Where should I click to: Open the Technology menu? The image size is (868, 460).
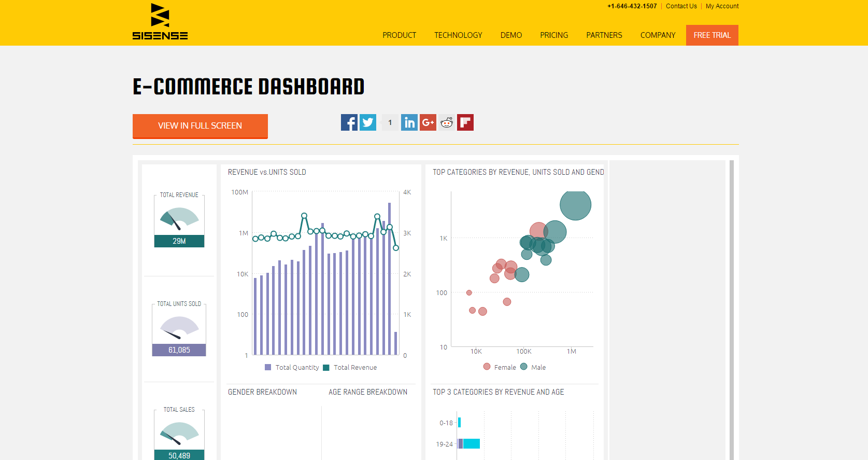458,35
